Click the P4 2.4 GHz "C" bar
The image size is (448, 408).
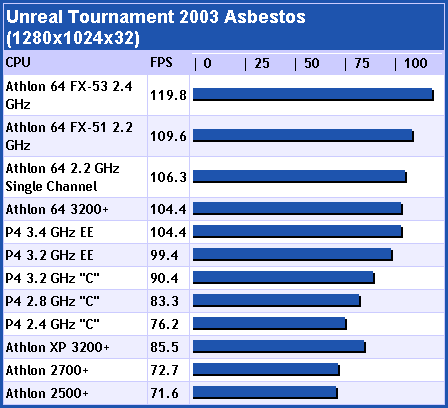tap(270, 324)
